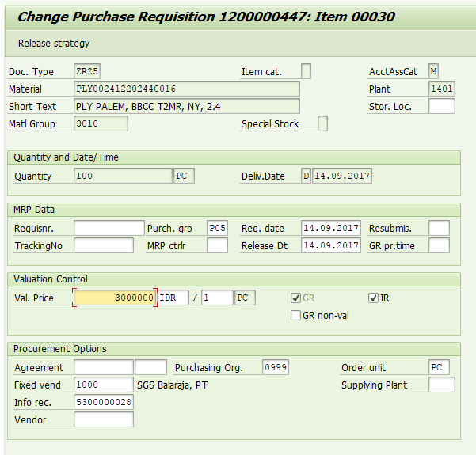Click the Fixed vend field 1000
The image size is (476, 455).
tap(104, 385)
